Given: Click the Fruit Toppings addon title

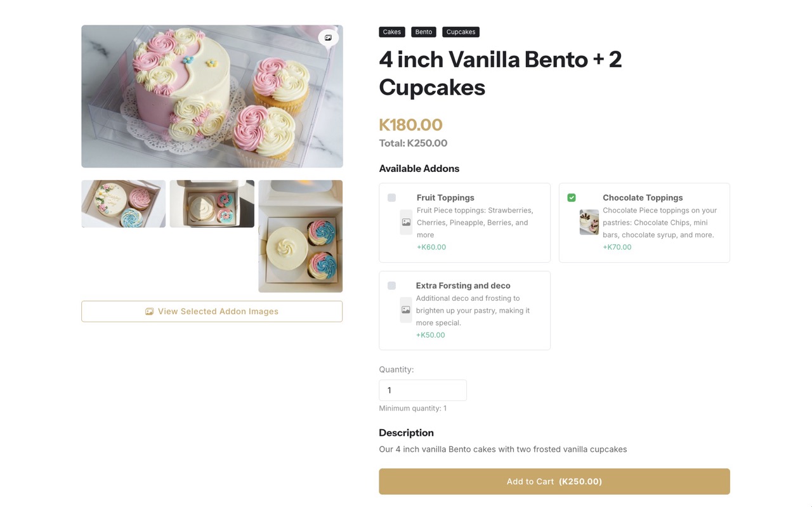Looking at the screenshot, I should (x=445, y=198).
